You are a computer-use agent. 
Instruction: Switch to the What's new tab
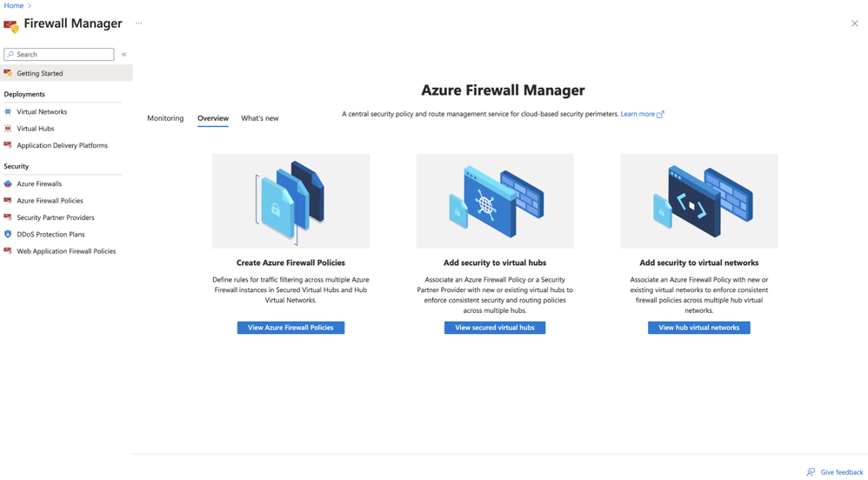click(260, 118)
